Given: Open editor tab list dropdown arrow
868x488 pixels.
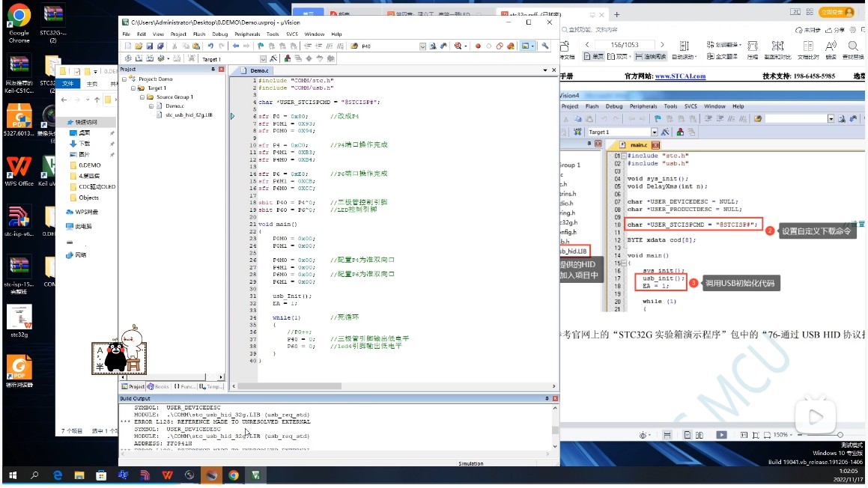Looking at the screenshot, I should [x=545, y=70].
